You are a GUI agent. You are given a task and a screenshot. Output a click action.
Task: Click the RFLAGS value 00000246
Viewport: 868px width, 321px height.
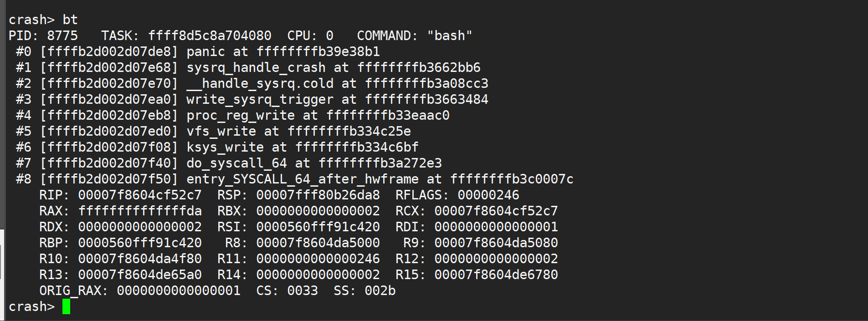488,195
